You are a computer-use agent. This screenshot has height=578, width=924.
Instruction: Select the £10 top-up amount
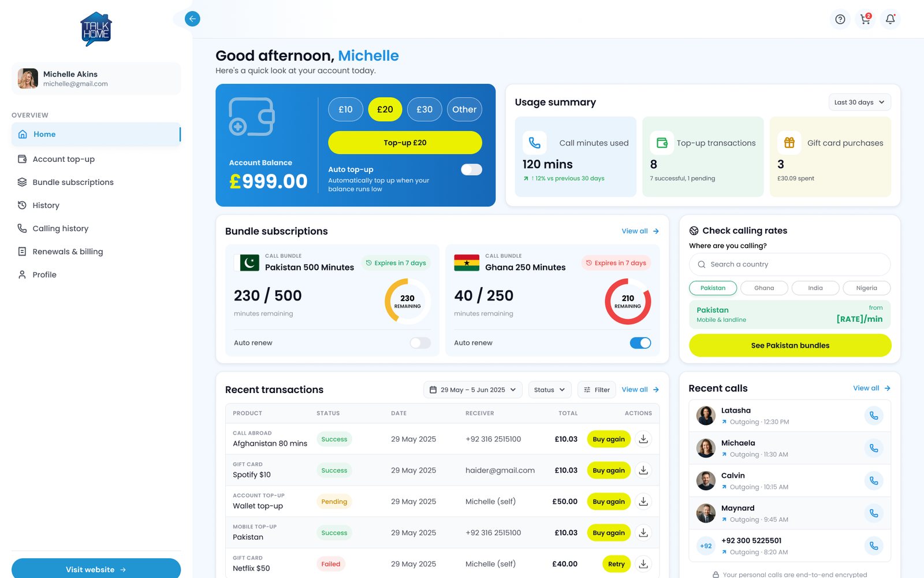click(345, 109)
